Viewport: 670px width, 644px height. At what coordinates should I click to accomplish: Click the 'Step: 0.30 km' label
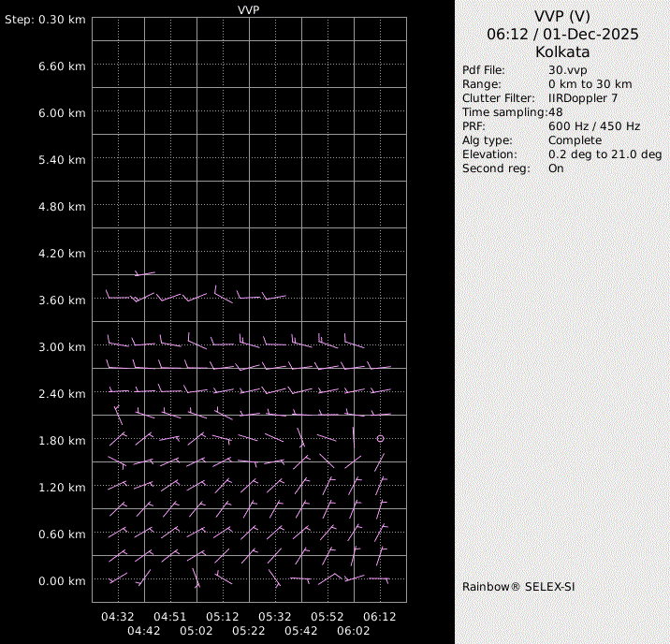[46, 20]
